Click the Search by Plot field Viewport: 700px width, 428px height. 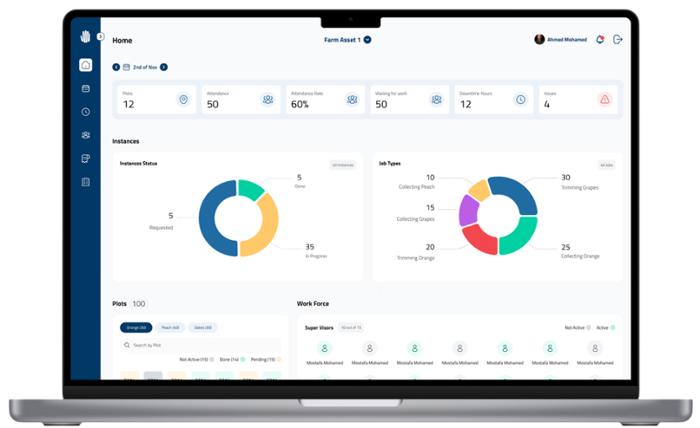click(x=200, y=345)
